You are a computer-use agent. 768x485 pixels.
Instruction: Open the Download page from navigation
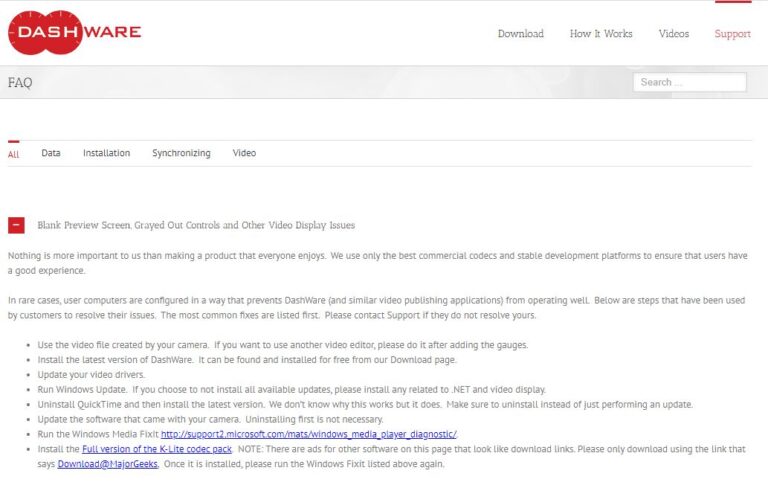coord(520,34)
